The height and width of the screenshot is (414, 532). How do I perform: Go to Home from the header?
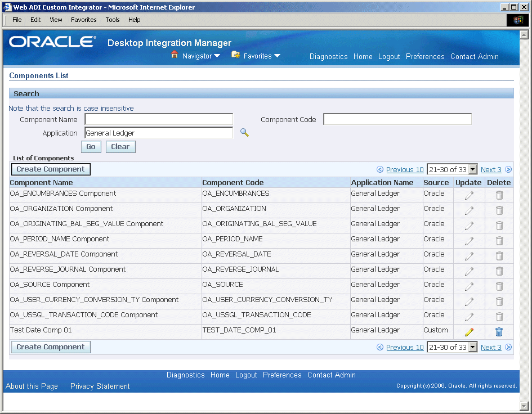[363, 57]
